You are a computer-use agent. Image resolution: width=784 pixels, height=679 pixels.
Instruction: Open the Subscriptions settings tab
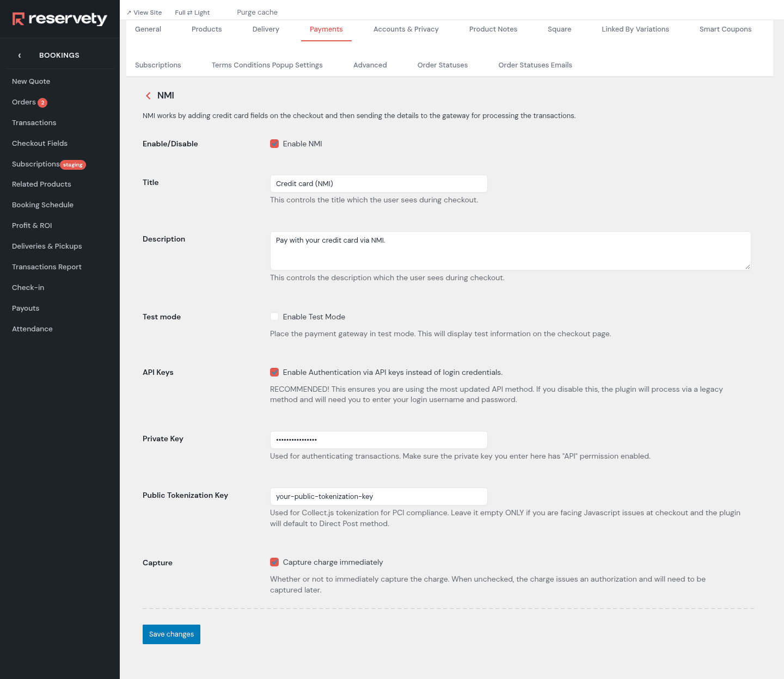coord(158,65)
